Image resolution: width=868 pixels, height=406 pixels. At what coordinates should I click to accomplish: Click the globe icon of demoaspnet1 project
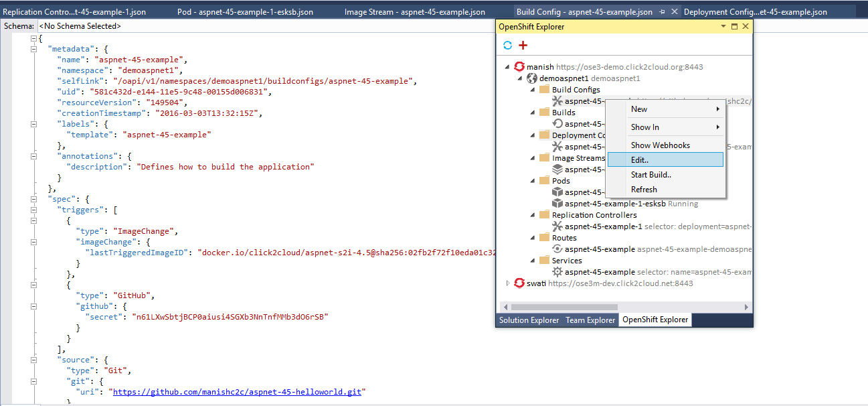532,78
